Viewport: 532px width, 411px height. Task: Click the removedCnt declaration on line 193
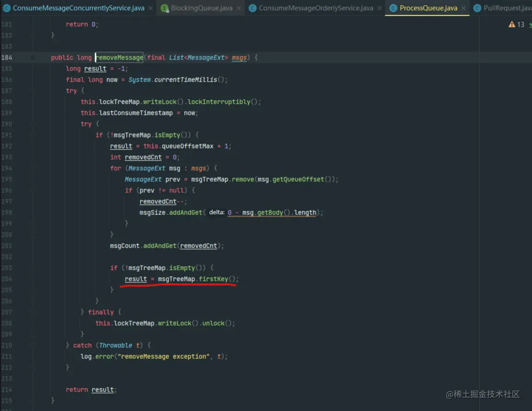[143, 157]
